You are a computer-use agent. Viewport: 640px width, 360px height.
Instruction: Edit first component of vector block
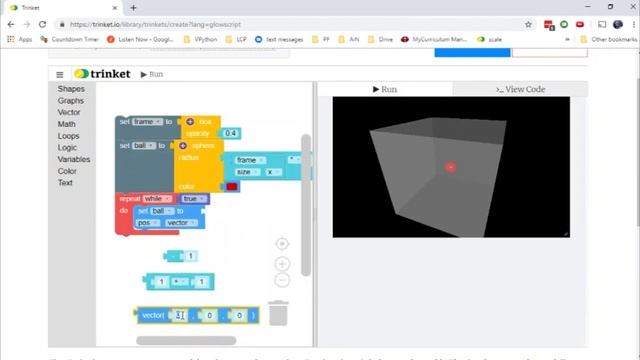[x=179, y=315]
